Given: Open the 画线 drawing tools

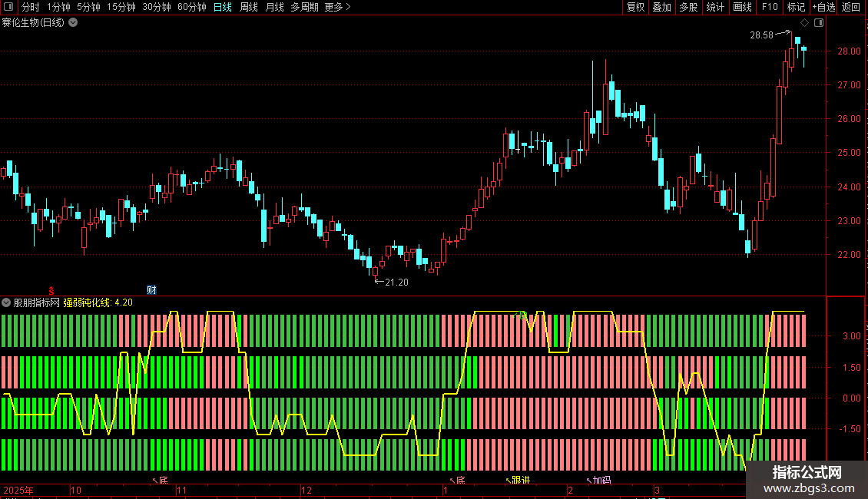Looking at the screenshot, I should coord(742,7).
